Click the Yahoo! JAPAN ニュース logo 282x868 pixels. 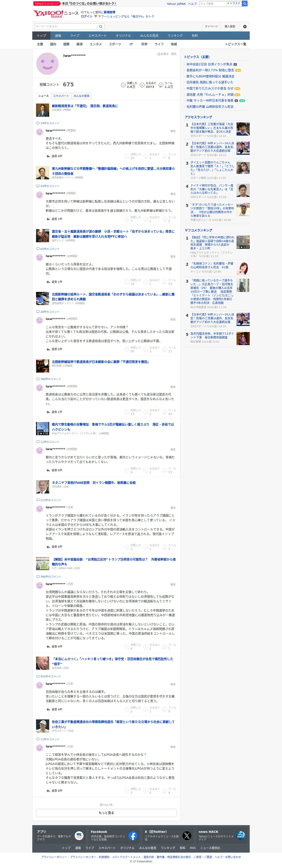tap(56, 14)
